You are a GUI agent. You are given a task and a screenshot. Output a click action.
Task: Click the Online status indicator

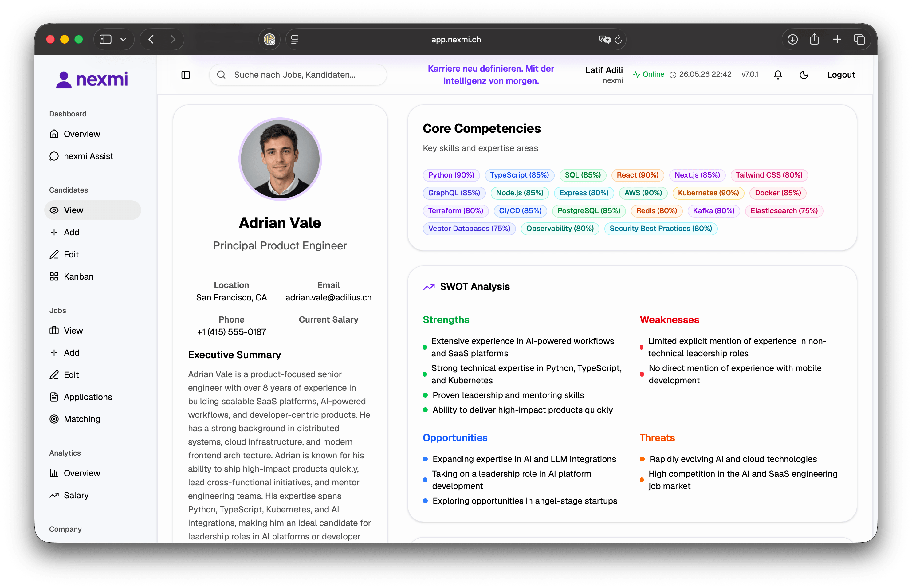(648, 74)
